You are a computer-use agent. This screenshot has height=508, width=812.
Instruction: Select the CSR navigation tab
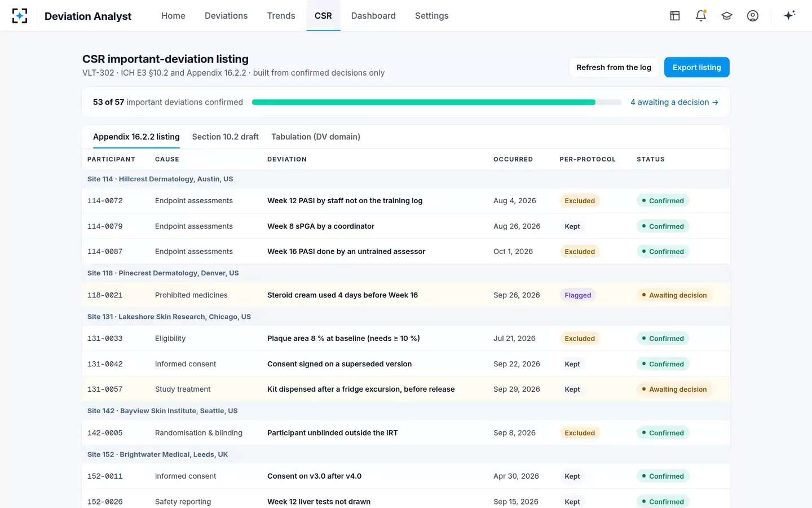[323, 16]
